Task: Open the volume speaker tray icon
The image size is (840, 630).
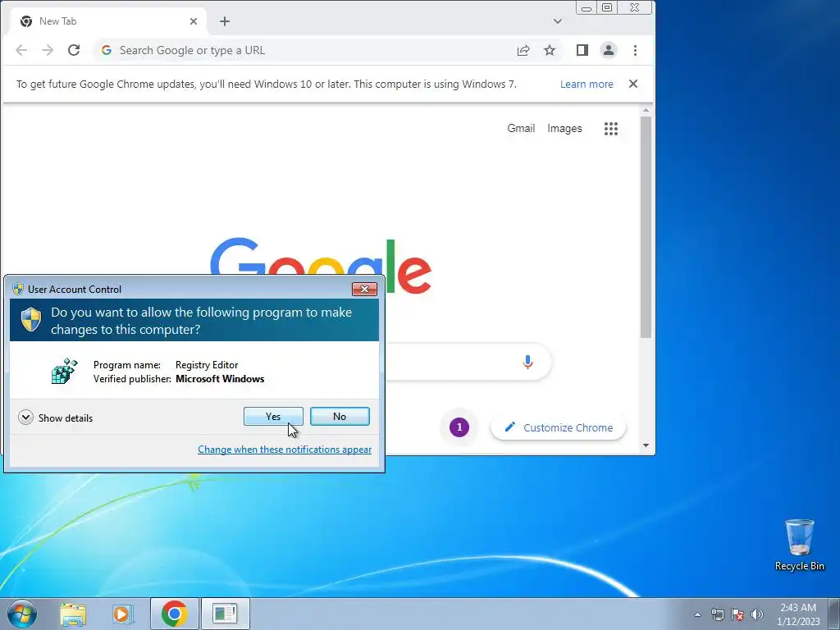Action: [x=757, y=614]
